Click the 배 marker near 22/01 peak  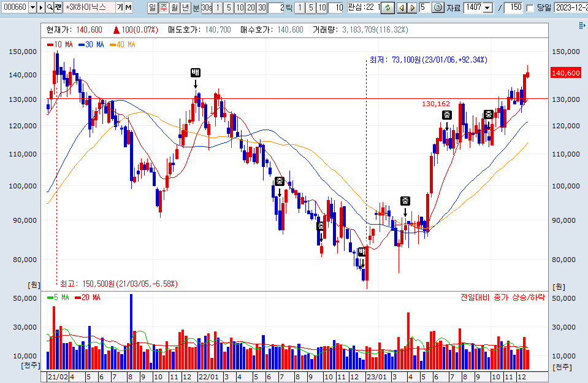coord(196,72)
